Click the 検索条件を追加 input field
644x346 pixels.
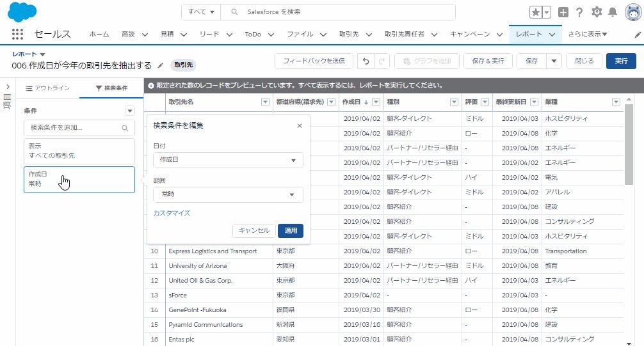pos(79,128)
